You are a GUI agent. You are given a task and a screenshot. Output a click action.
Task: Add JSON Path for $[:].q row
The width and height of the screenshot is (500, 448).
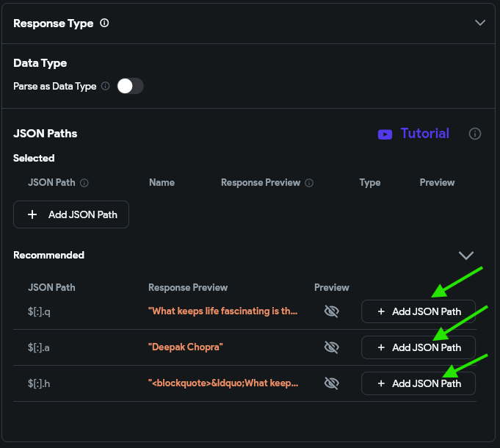coord(419,311)
